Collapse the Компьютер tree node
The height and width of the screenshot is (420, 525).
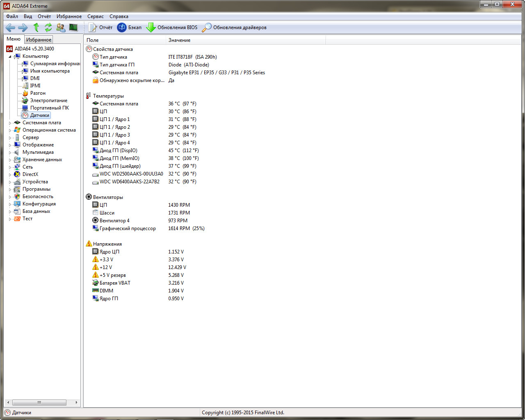tap(10, 56)
